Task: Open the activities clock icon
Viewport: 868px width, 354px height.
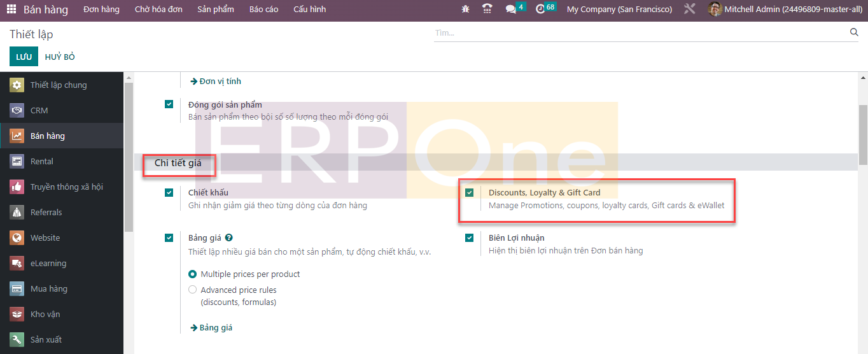Action: point(540,10)
